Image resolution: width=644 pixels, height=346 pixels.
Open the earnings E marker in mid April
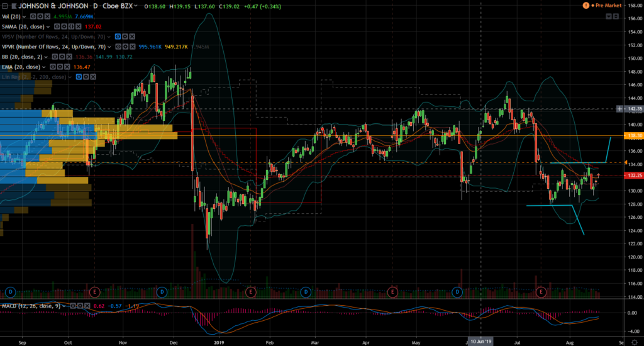[392, 292]
